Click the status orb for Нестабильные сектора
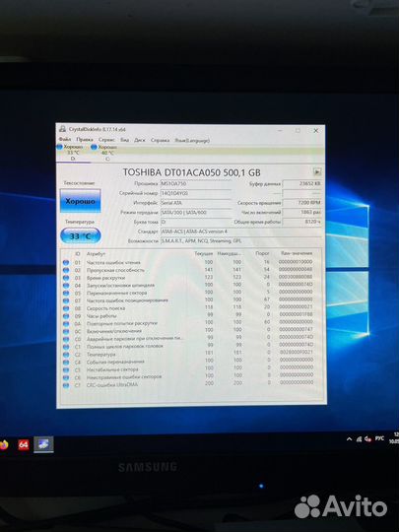Image resolution: width=399 pixels, height=532 pixels. 66,369
